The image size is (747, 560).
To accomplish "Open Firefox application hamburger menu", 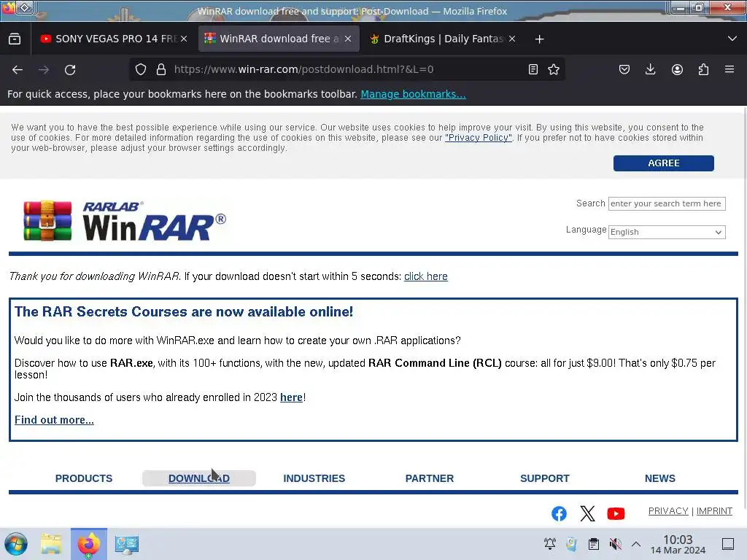I will (x=729, y=69).
